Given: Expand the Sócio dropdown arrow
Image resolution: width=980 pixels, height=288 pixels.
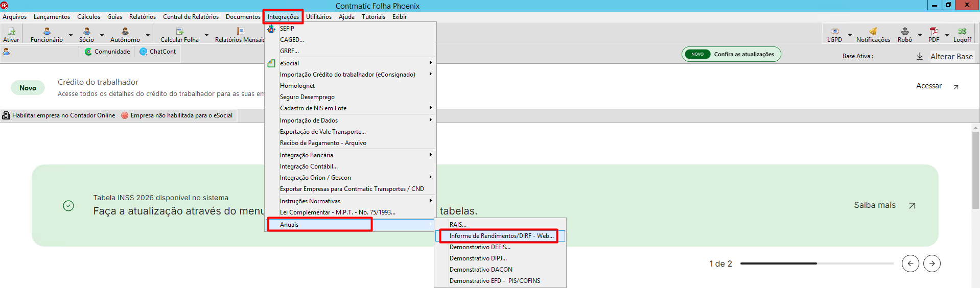Looking at the screenshot, I should pyautogui.click(x=102, y=35).
